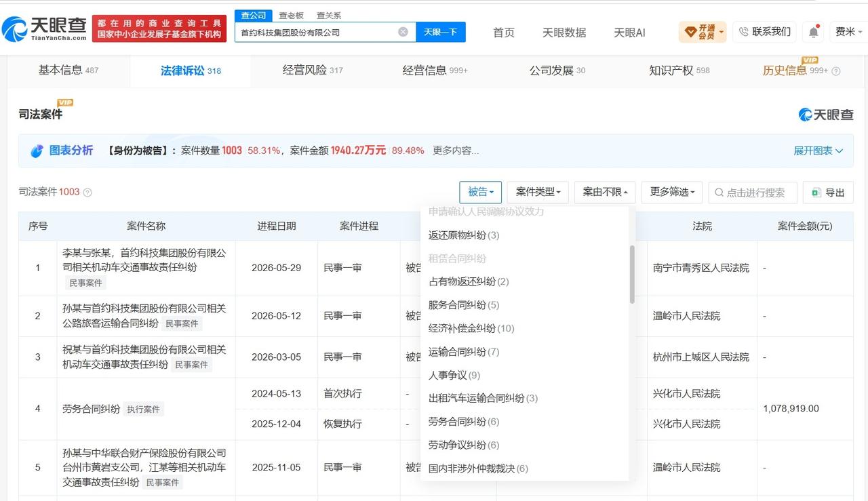Screen dimensions: 868x501
Task: Open the 费米 user account dropdown
Action: point(849,32)
